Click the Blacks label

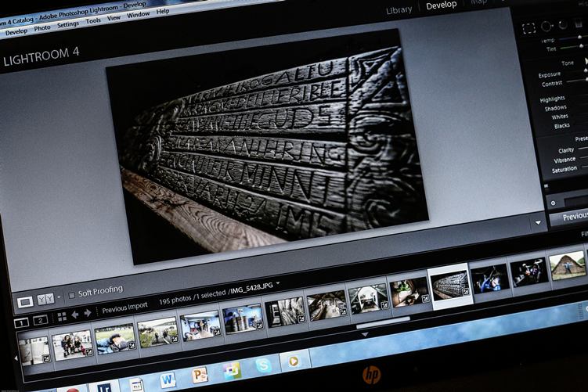pyautogui.click(x=561, y=126)
